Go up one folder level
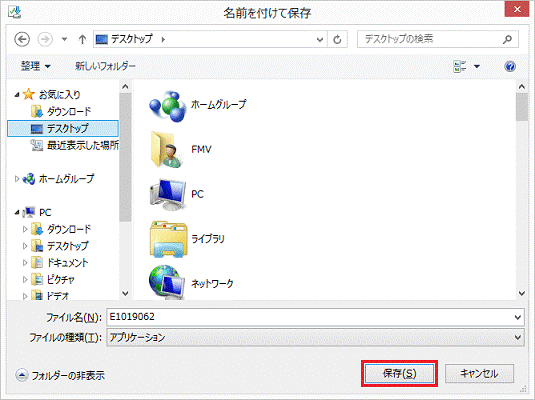Image resolution: width=535 pixels, height=400 pixels. point(82,40)
